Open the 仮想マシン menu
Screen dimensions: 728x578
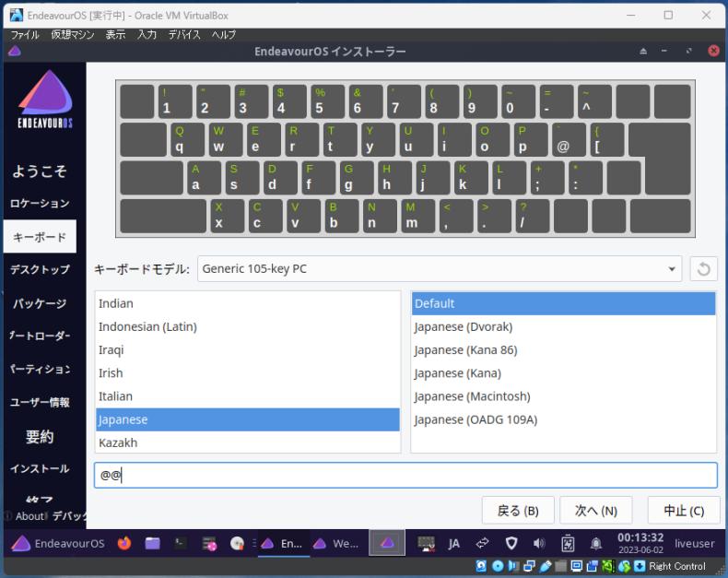(x=73, y=35)
